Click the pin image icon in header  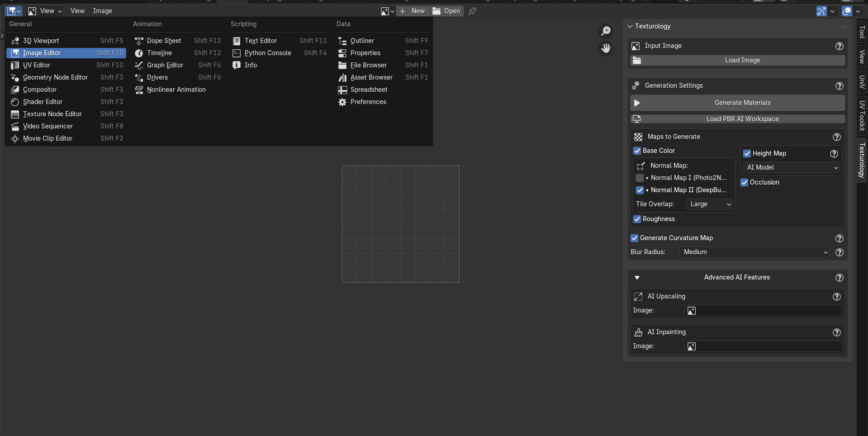(472, 11)
